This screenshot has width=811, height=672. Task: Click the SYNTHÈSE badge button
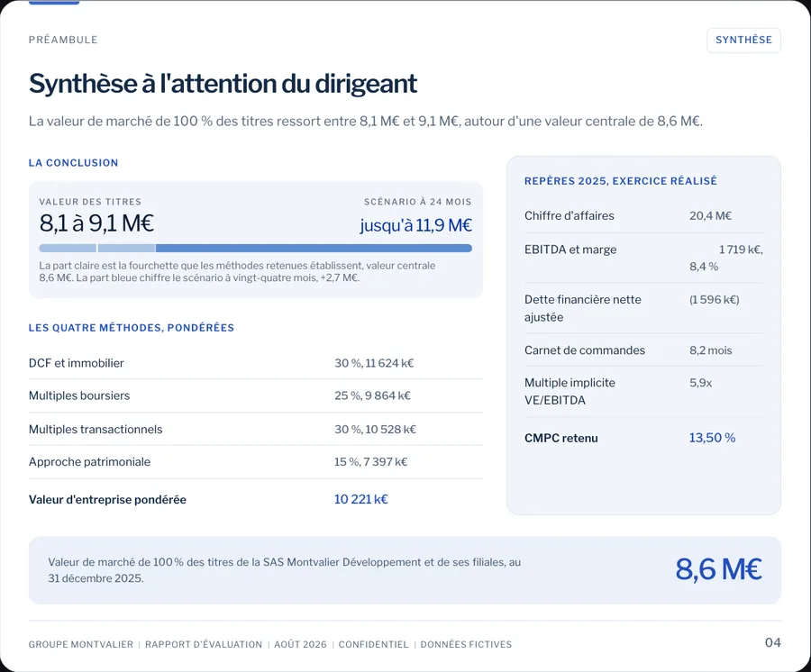[x=743, y=41]
